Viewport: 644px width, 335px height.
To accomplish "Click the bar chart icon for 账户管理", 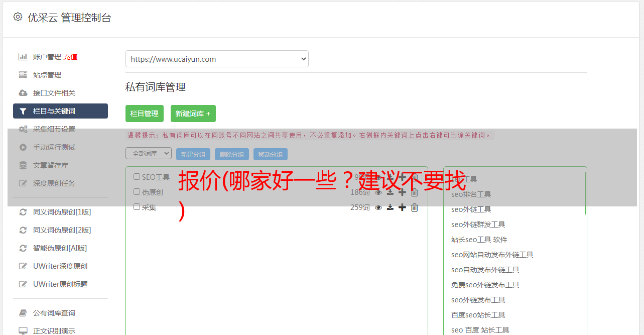I will 23,57.
